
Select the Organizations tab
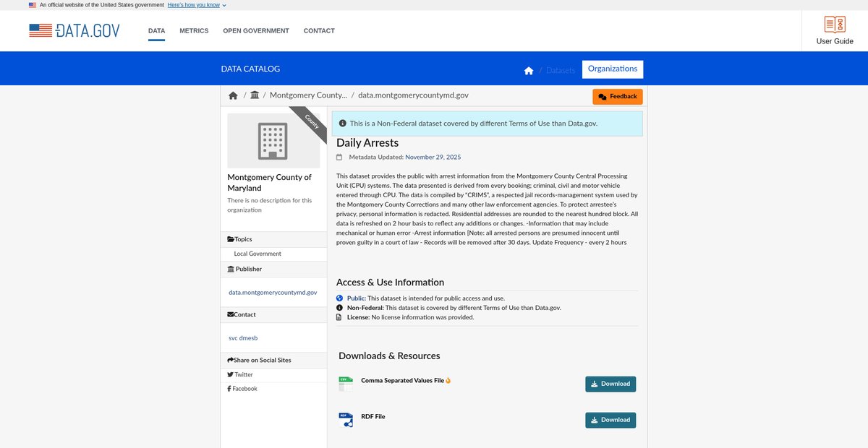613,69
